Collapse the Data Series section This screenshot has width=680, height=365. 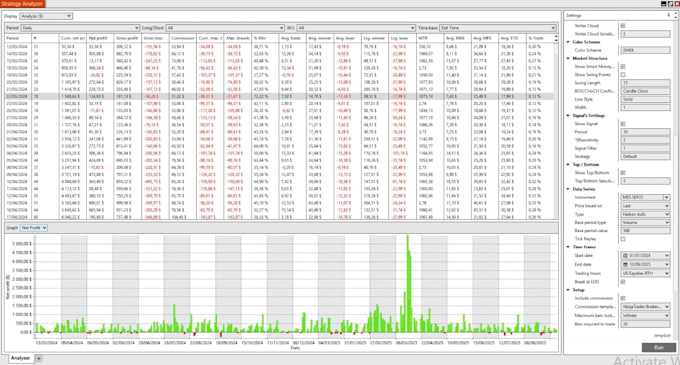(568, 189)
